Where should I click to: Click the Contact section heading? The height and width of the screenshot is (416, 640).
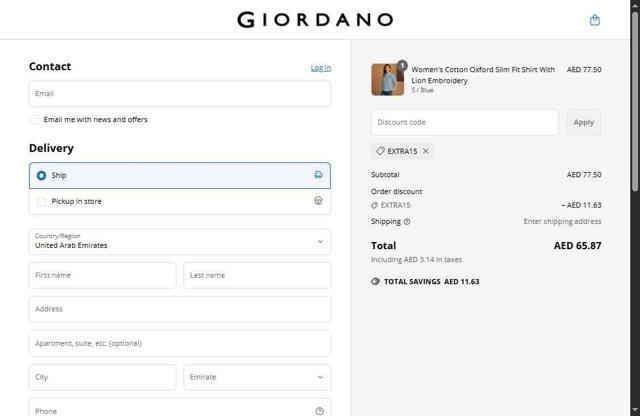click(50, 67)
